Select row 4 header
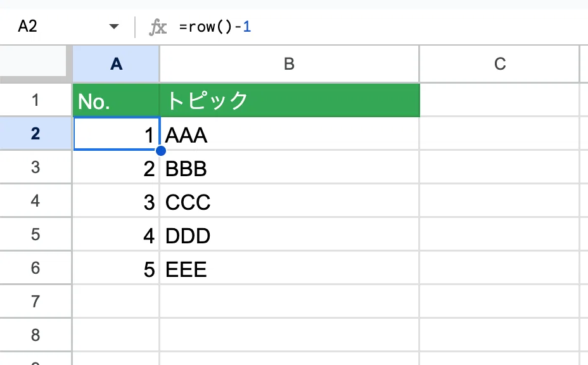 35,201
